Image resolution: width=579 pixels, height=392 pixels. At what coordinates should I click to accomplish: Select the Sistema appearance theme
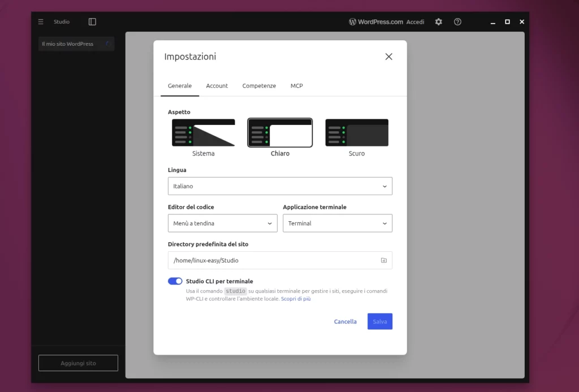click(x=204, y=138)
